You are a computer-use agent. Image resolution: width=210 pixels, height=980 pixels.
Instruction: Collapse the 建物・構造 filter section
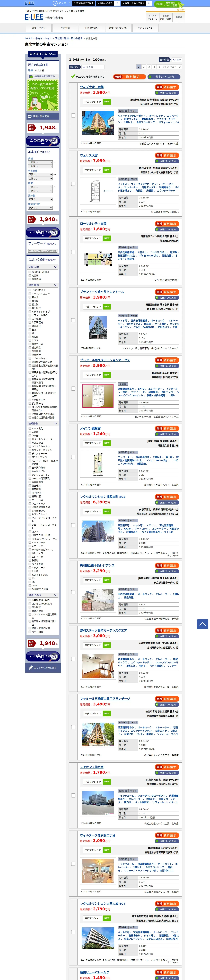[x=43, y=285]
